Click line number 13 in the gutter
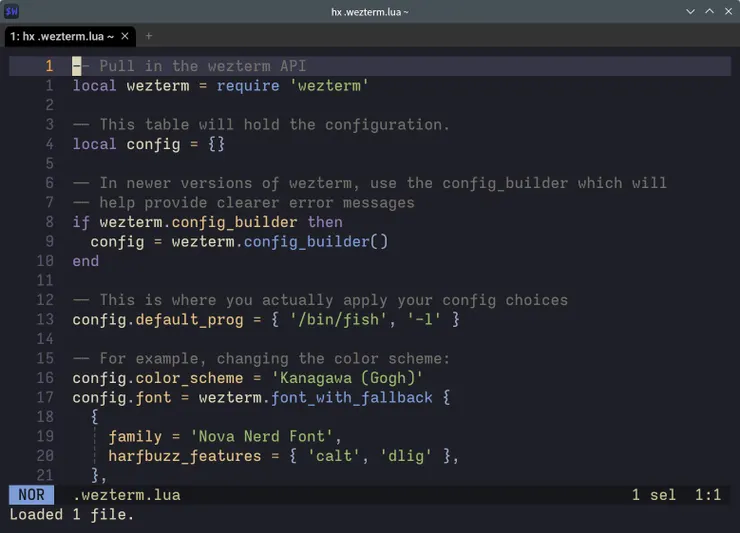Image resolution: width=740 pixels, height=533 pixels. click(x=45, y=320)
